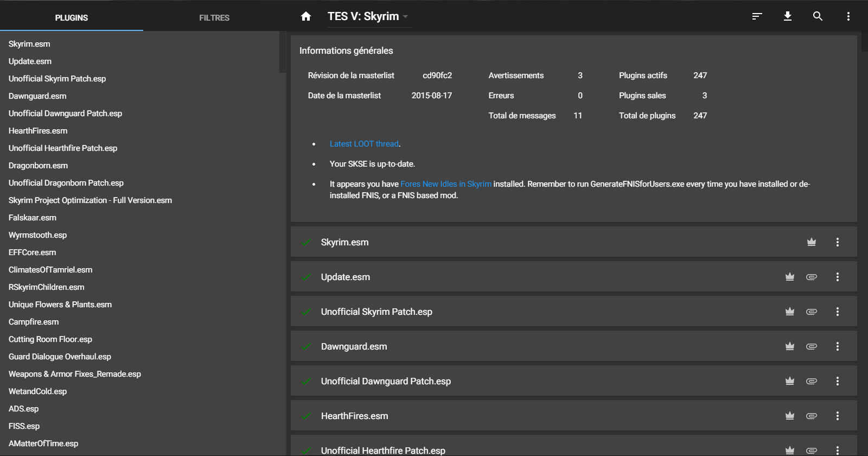This screenshot has height=456, width=868.
Task: Select WetandCold.esp in the sidebar
Action: click(x=38, y=391)
